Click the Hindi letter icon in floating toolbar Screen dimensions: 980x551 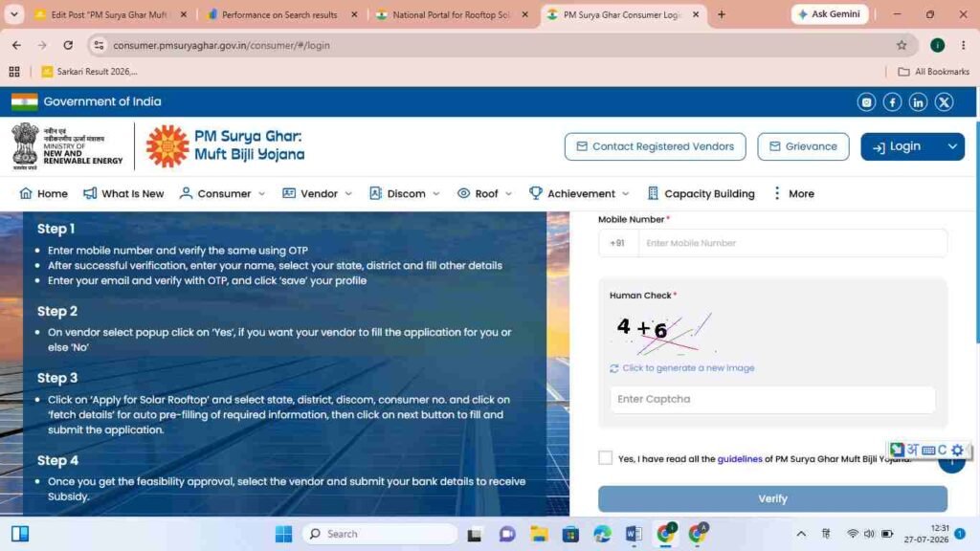pyautogui.click(x=912, y=450)
